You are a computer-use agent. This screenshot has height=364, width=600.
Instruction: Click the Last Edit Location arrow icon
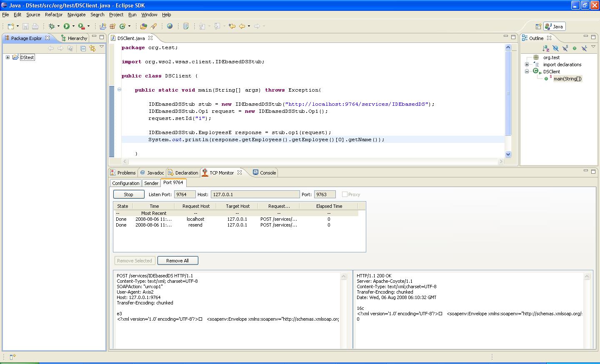click(x=232, y=26)
